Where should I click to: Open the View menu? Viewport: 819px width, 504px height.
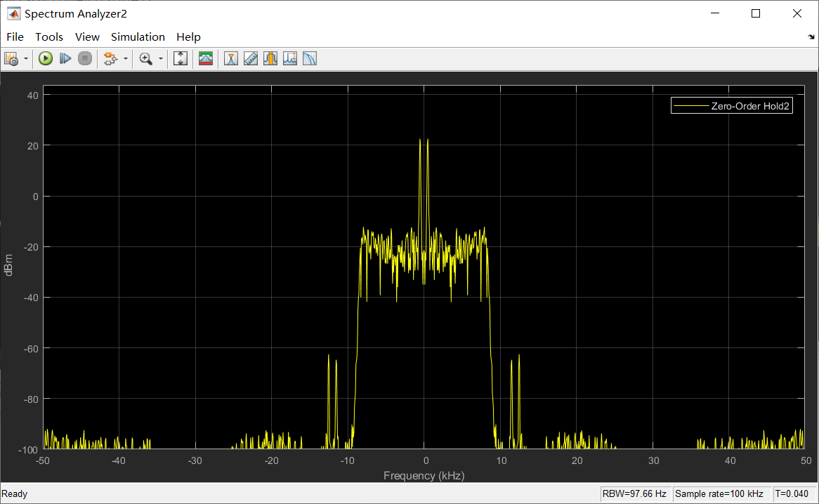(x=87, y=37)
